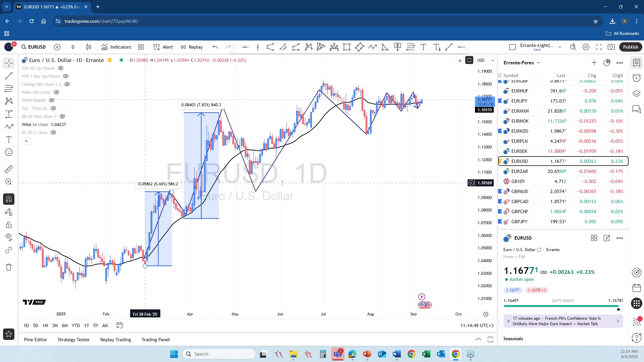Click the Windows Start button
Image resolution: width=644 pixels, height=362 pixels.
click(x=174, y=354)
